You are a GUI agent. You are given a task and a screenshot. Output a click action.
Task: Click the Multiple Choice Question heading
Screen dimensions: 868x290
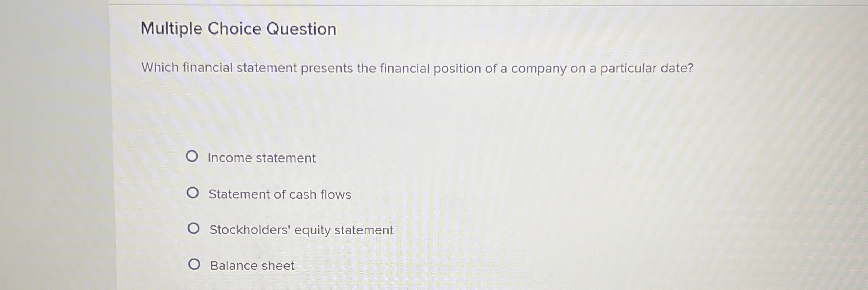coord(239,28)
